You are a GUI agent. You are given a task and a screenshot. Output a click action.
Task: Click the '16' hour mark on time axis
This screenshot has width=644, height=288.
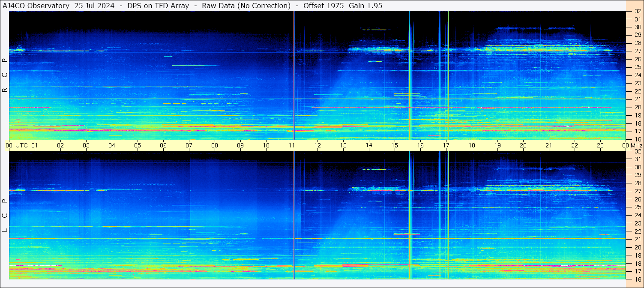[420, 145]
